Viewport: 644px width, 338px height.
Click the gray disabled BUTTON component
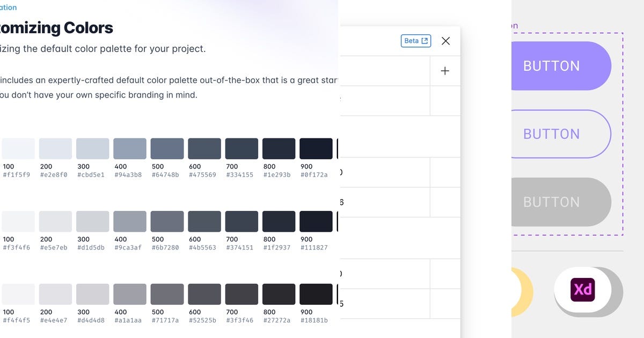click(551, 202)
